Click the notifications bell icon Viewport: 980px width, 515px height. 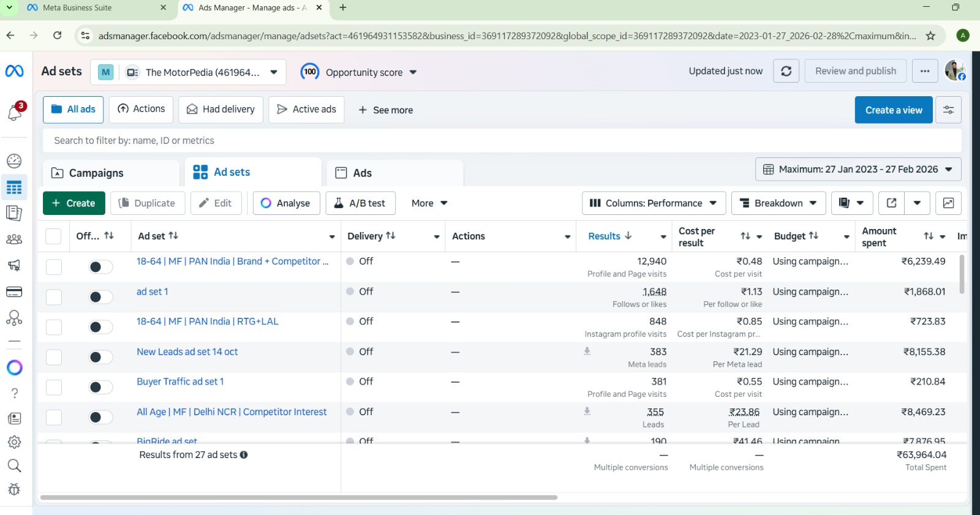[15, 112]
